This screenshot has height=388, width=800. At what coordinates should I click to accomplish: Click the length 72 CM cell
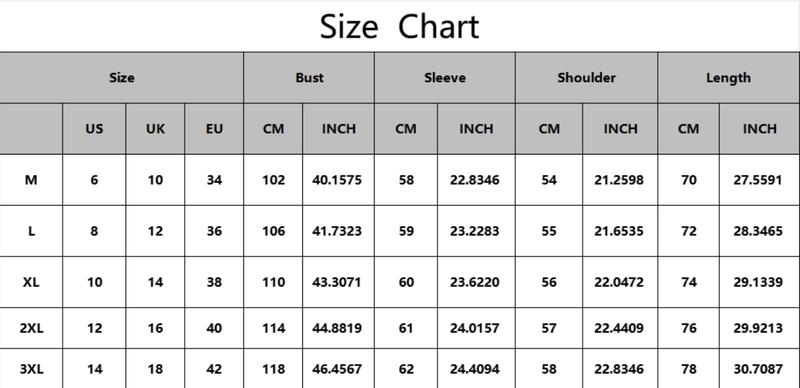689,231
